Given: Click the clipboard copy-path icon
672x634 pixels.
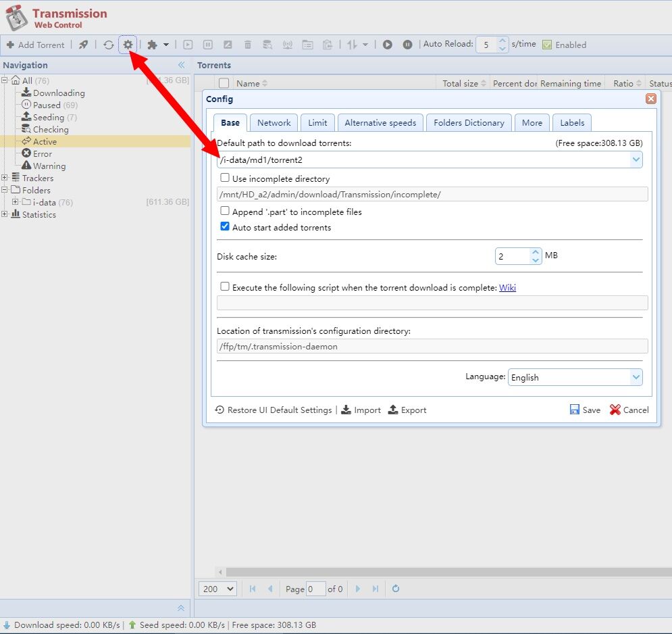Looking at the screenshot, I should pyautogui.click(x=328, y=45).
